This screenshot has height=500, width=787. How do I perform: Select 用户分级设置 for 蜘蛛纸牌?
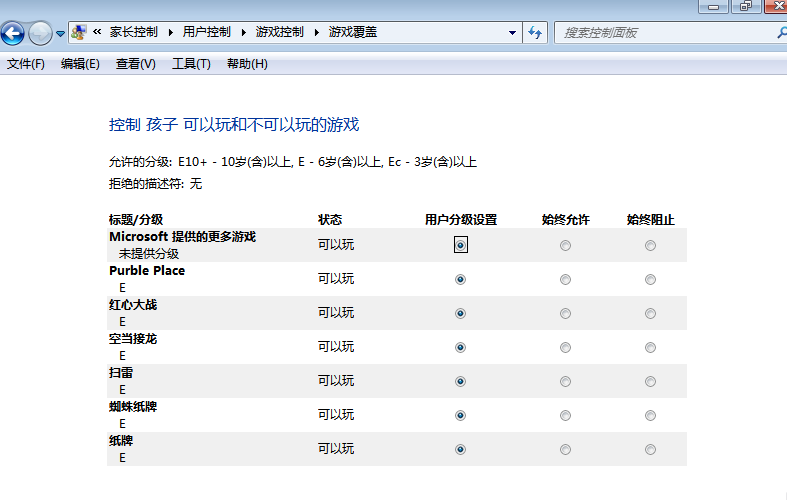[460, 415]
